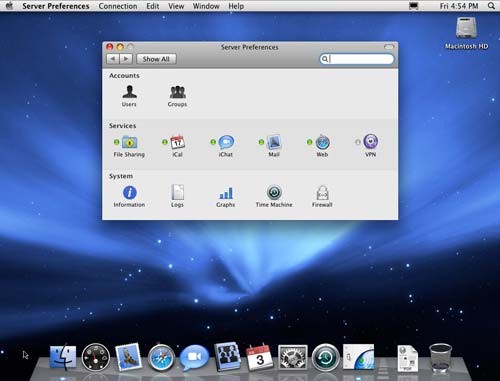500x381 pixels.
Task: Minimize the Server Preferences window
Action: pyautogui.click(x=120, y=47)
